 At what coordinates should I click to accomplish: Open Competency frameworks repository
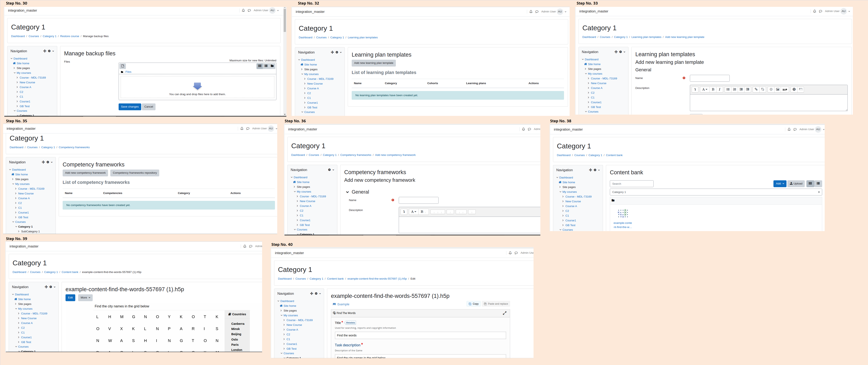[x=135, y=173]
